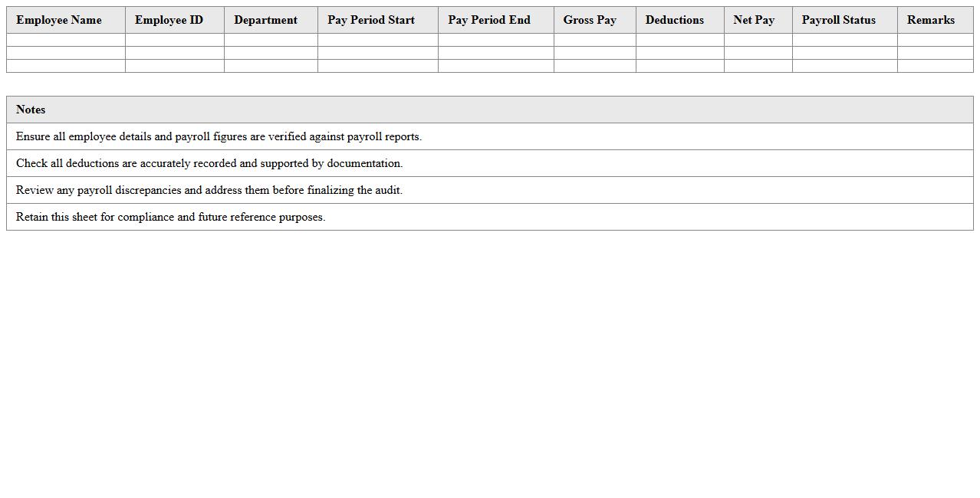Click the Remarks column header
980x498 pixels.
[x=931, y=20]
